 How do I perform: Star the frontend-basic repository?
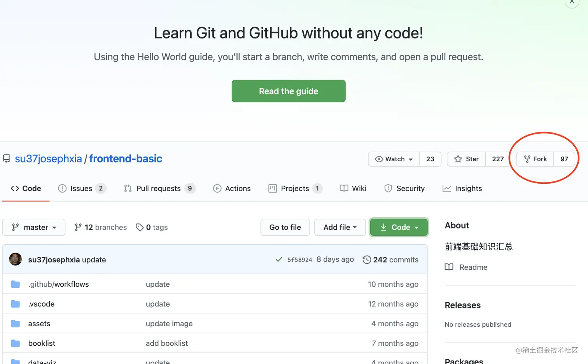(466, 159)
